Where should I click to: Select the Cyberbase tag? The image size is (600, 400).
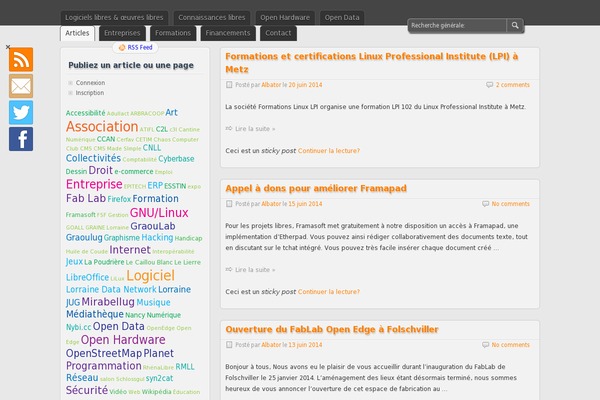tap(176, 158)
